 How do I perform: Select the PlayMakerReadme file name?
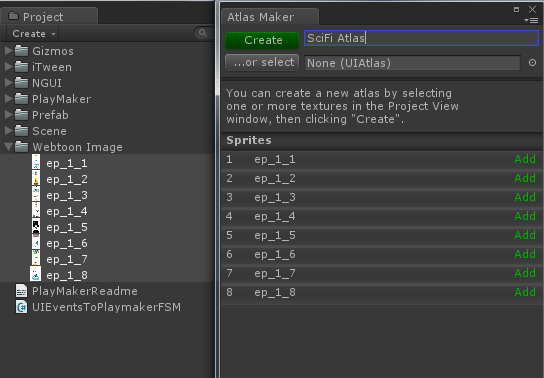(85, 291)
